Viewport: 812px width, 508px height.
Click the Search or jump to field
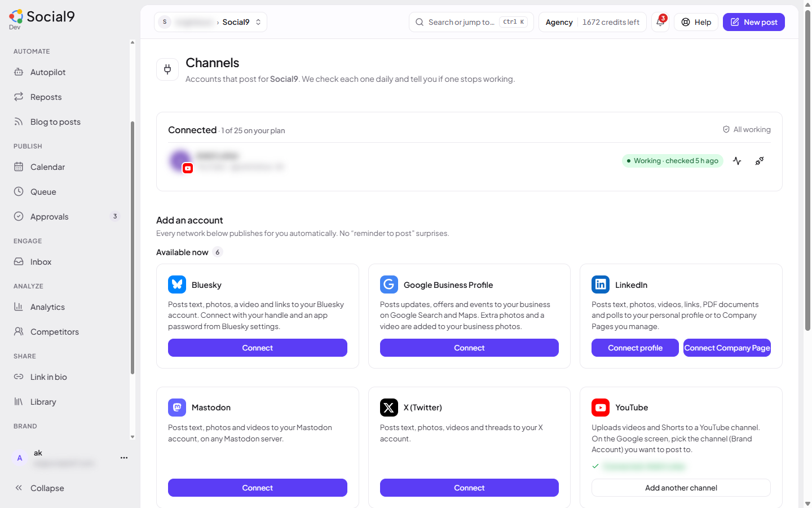(x=471, y=22)
